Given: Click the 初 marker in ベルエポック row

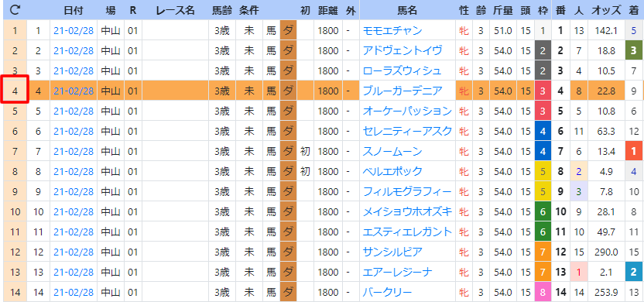Looking at the screenshot, I should coord(305,171).
